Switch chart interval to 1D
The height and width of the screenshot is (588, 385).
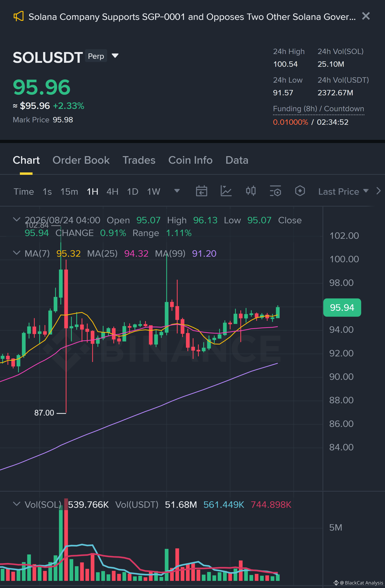pyautogui.click(x=133, y=191)
